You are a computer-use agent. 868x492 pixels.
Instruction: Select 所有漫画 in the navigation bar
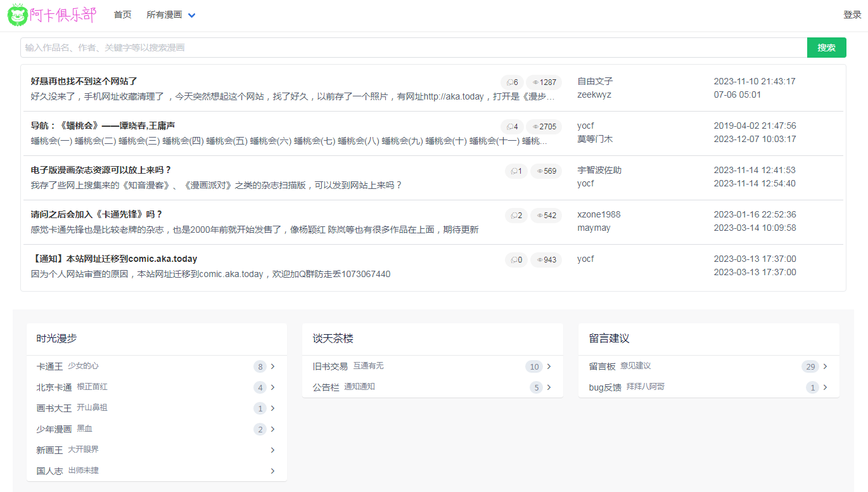pos(165,14)
